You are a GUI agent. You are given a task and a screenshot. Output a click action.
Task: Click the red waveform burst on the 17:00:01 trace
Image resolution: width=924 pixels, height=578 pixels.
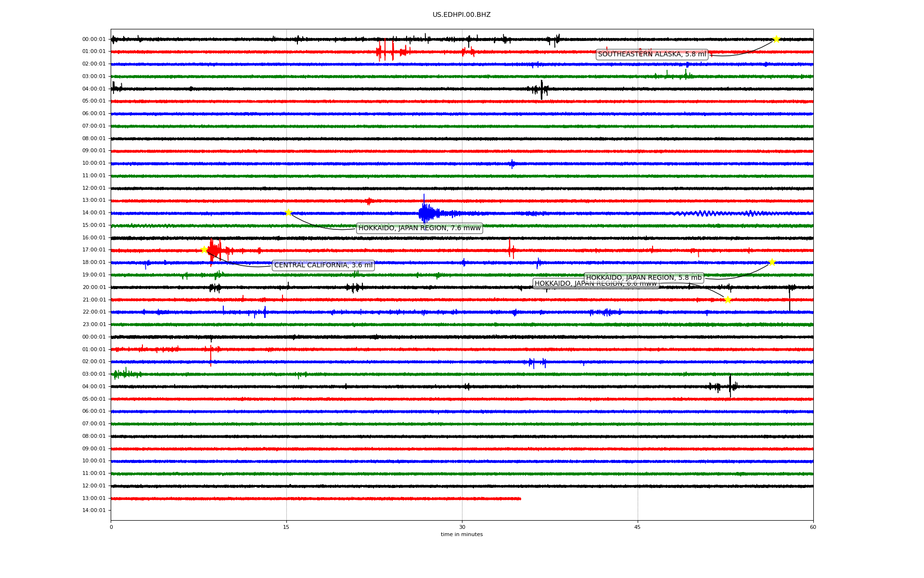point(214,250)
